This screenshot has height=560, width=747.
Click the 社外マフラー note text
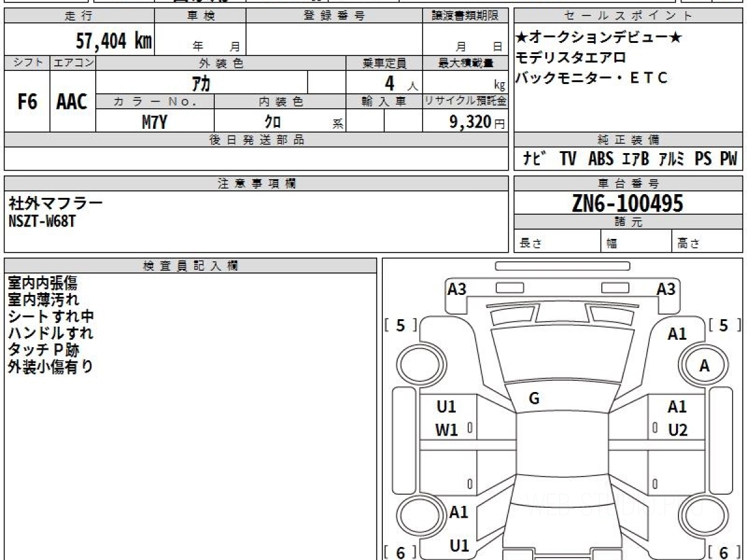55,202
